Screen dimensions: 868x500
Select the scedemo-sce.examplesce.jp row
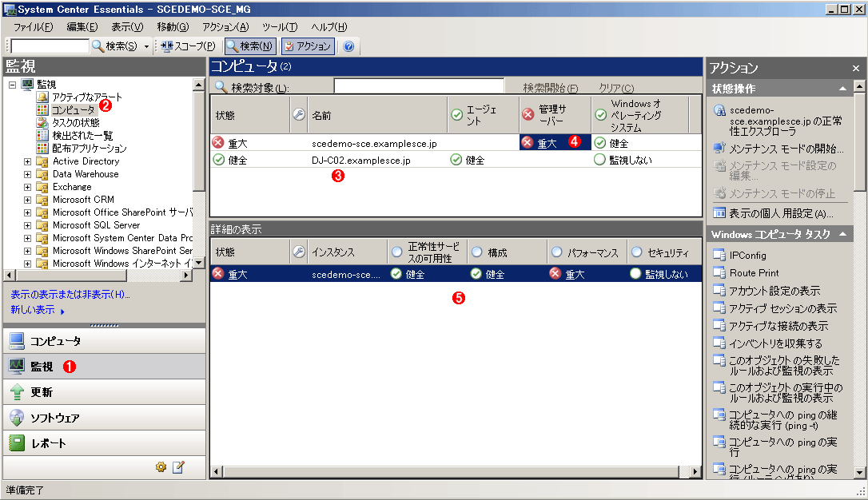click(456, 143)
